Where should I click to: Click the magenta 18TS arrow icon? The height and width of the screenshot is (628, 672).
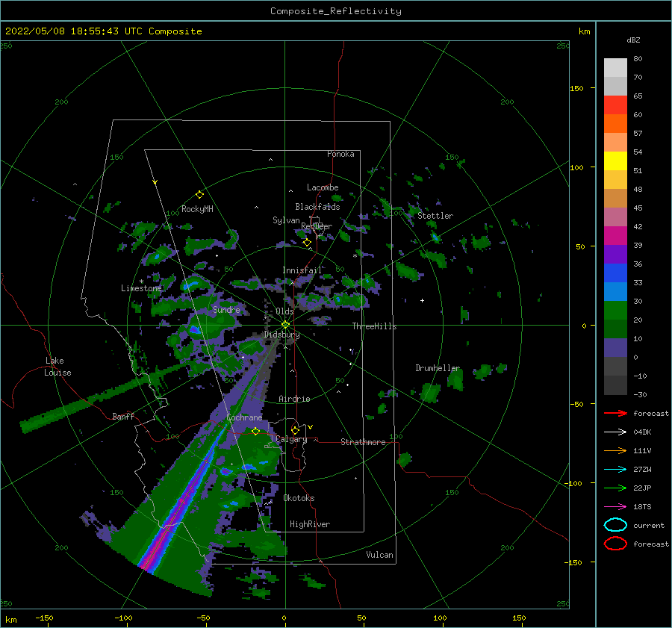(x=615, y=507)
